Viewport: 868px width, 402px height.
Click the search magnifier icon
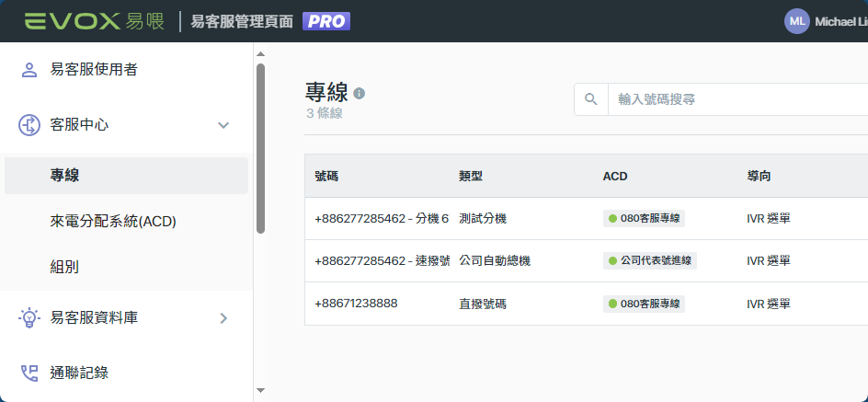591,99
